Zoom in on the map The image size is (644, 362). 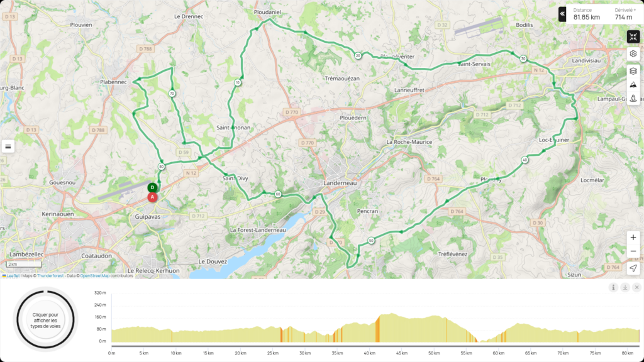(x=633, y=238)
